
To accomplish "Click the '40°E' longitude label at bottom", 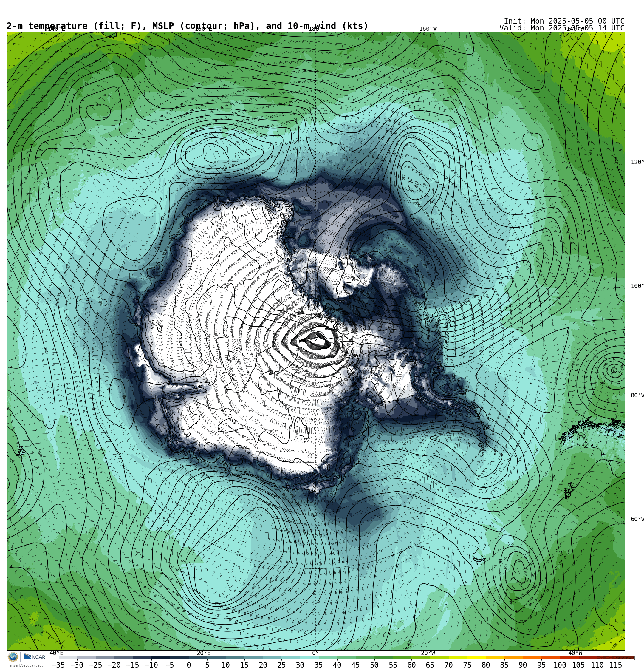I will coord(56,653).
